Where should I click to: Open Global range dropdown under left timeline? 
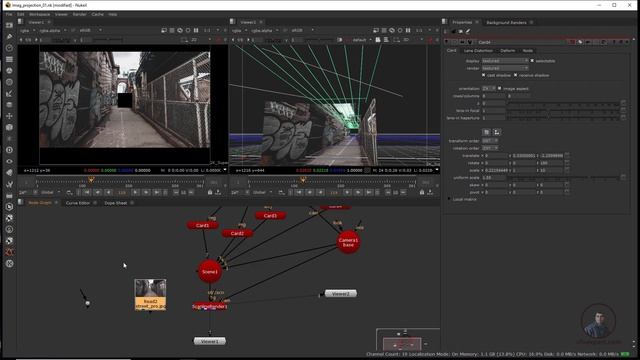50,192
